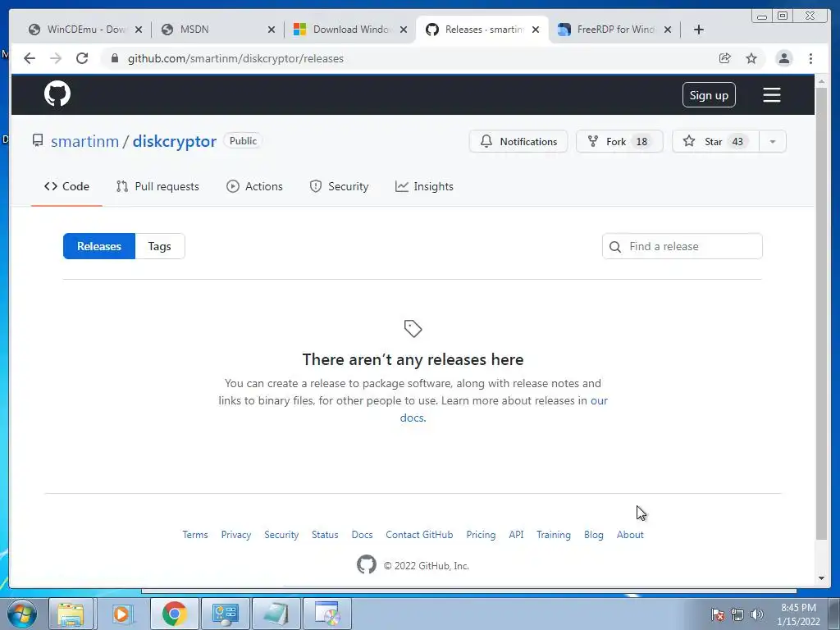
Task: Open the control panel taskbar icon
Action: click(225, 614)
